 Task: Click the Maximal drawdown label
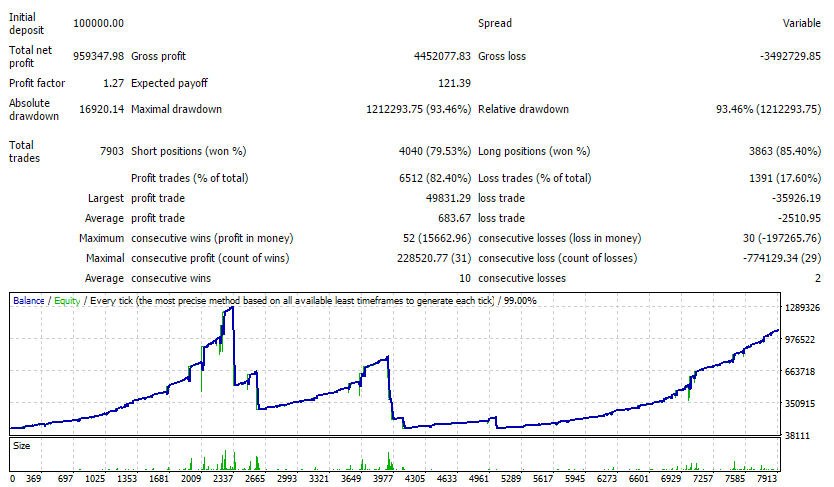click(x=176, y=110)
